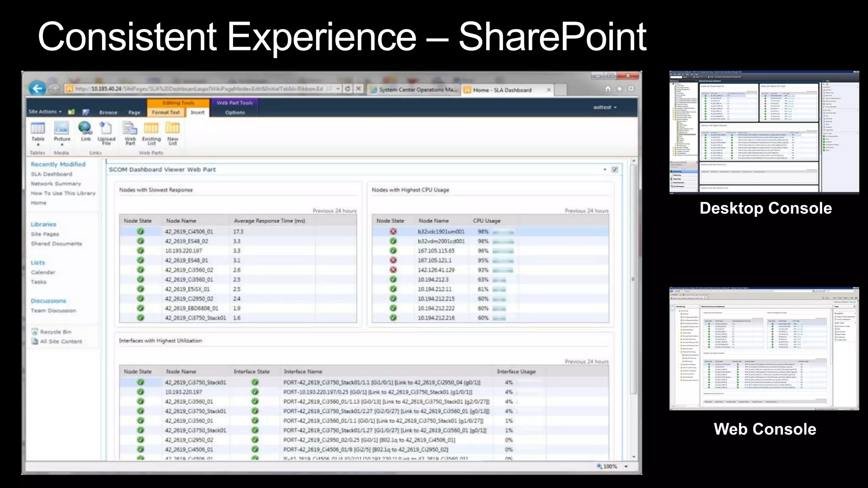Image resolution: width=868 pixels, height=488 pixels.
Task: Select the Insert ribbon tab
Action: [x=197, y=112]
